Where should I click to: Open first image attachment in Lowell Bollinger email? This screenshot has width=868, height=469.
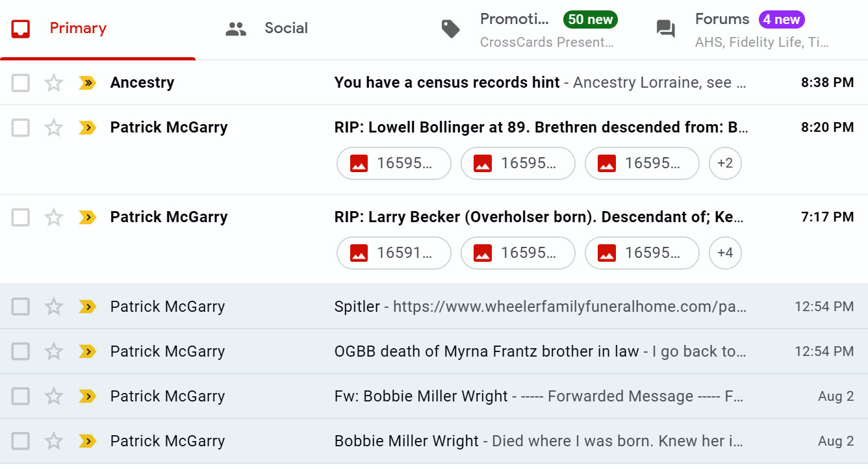394,164
